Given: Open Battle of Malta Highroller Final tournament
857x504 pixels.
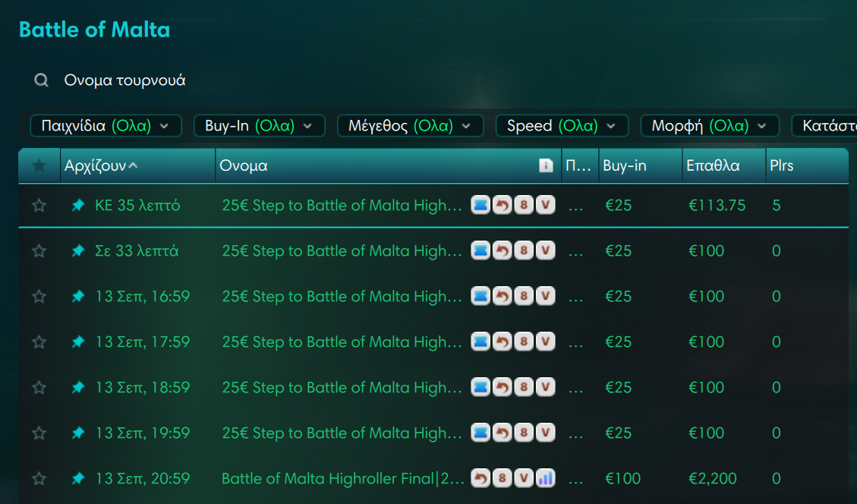Looking at the screenshot, I should coord(342,478).
